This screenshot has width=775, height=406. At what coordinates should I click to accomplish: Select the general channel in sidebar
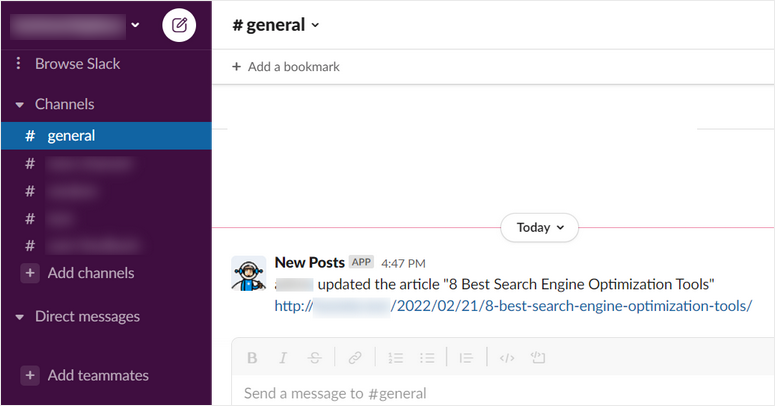pyautogui.click(x=70, y=136)
